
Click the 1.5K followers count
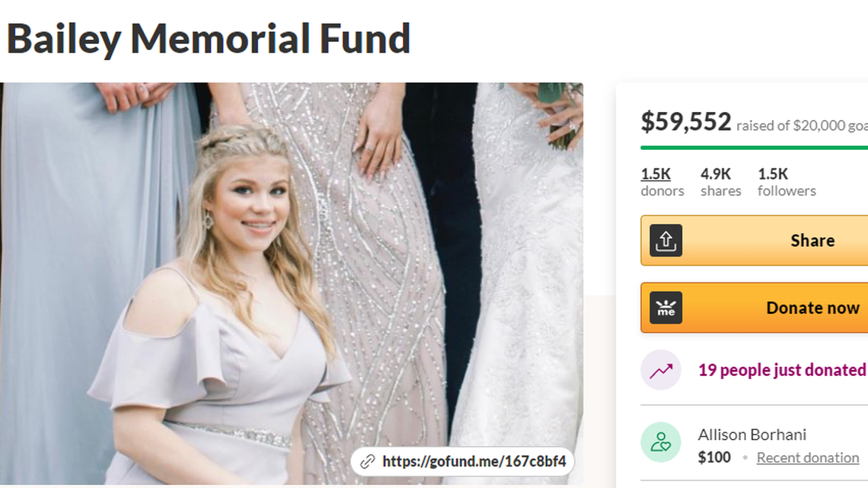pos(787,182)
